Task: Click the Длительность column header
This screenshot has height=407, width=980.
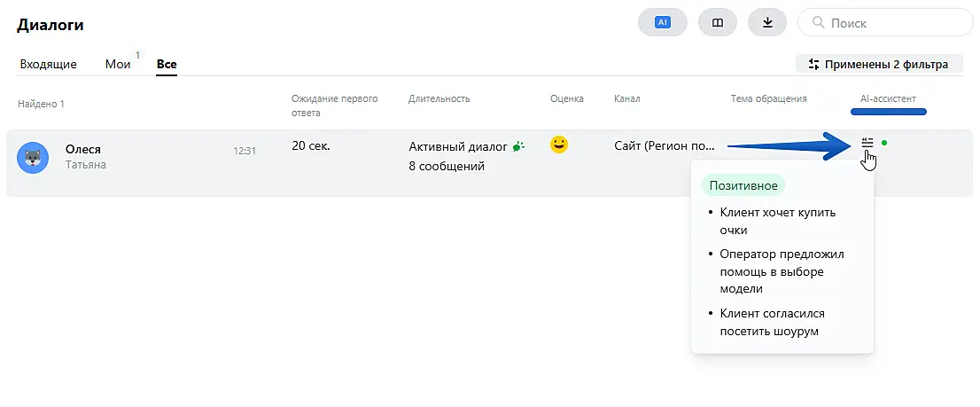Action: click(439, 98)
